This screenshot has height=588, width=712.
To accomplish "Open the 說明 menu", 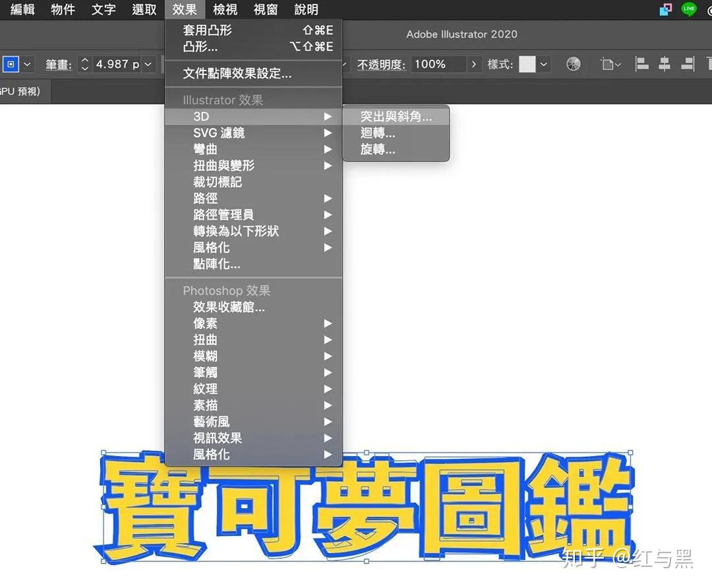I will 306,9.
